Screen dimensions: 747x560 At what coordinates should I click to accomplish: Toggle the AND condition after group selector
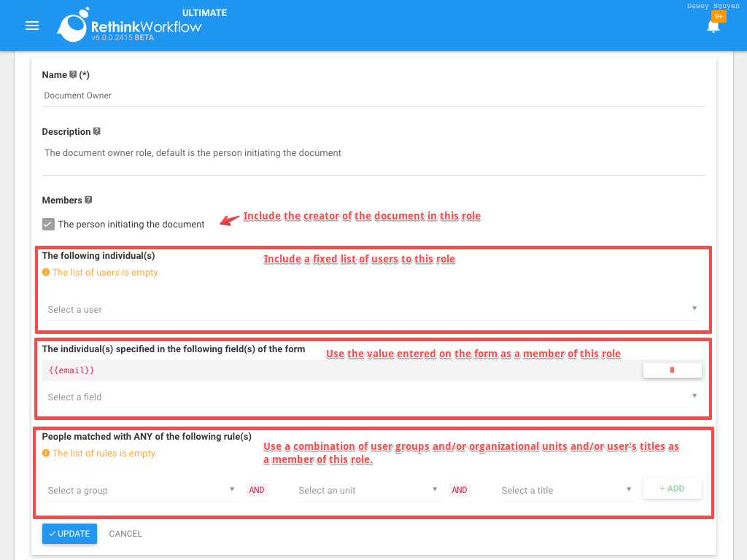(256, 490)
